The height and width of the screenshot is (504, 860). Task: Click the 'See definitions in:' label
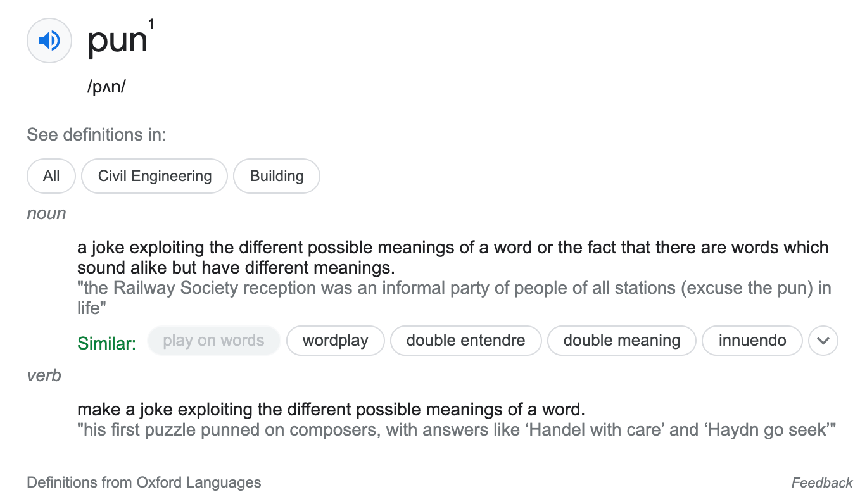[x=96, y=135]
